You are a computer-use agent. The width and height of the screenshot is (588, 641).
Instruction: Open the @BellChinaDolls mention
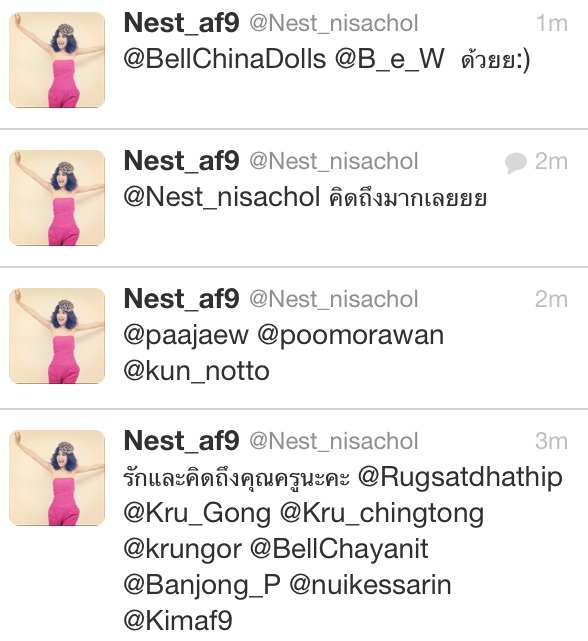pos(224,59)
